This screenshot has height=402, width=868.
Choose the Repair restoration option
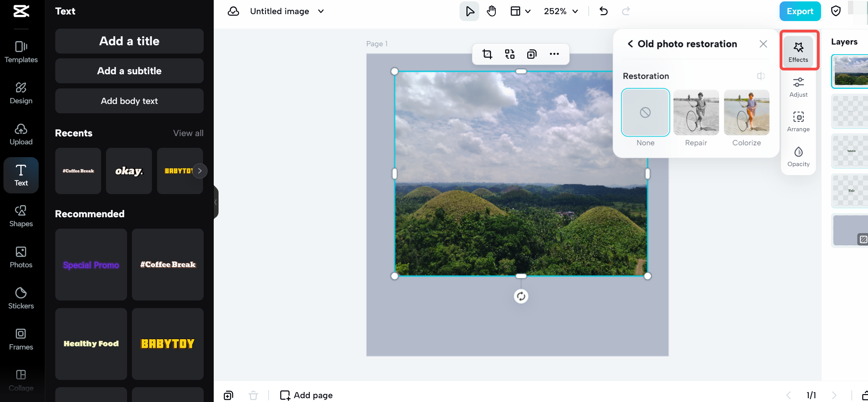tap(696, 113)
